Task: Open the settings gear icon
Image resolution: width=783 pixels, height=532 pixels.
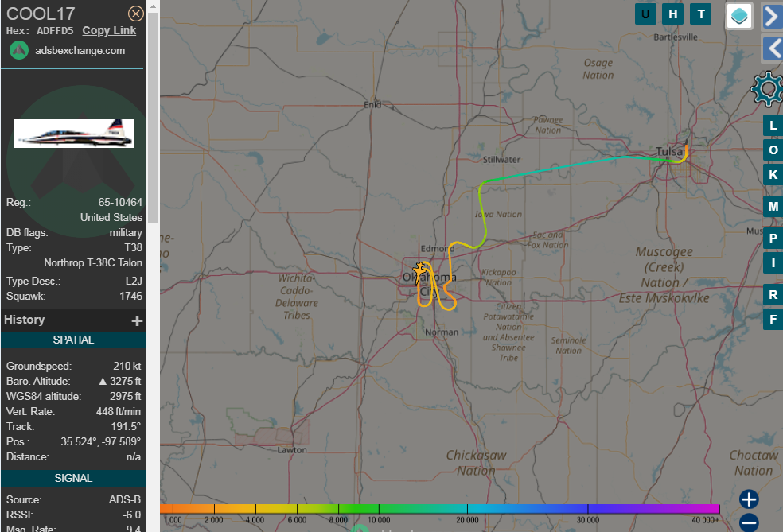Action: coord(768,89)
